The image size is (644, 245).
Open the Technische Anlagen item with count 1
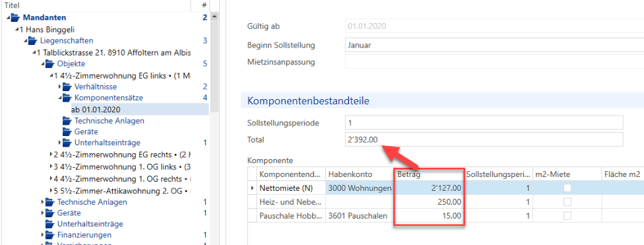[92, 202]
